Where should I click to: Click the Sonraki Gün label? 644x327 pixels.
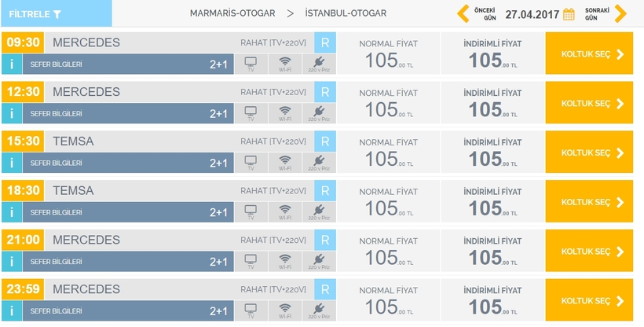[597, 14]
